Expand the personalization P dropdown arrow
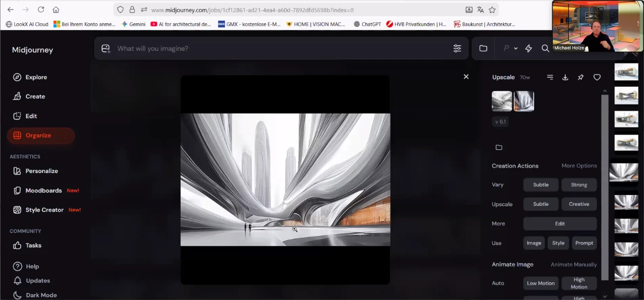The width and height of the screenshot is (644, 300). coord(516,49)
